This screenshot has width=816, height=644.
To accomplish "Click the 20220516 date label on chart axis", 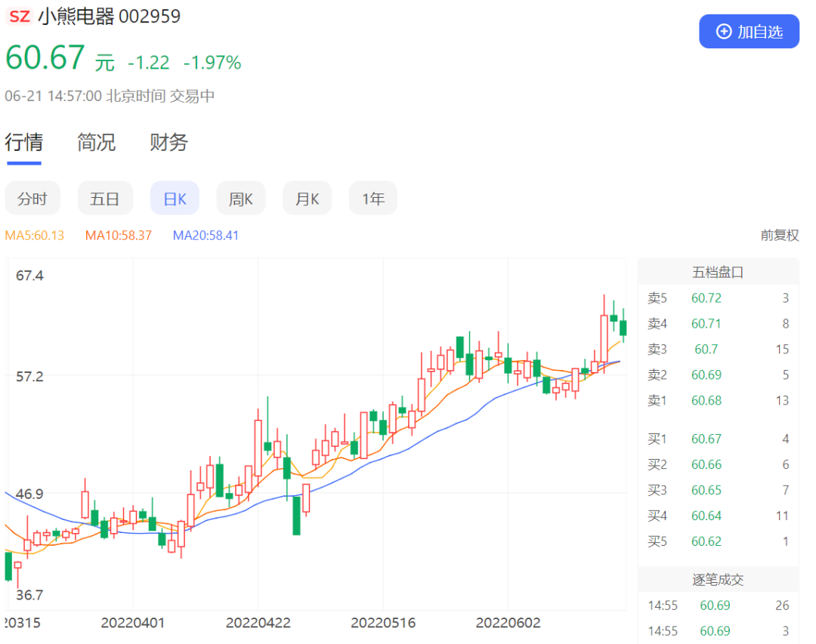I will click(x=383, y=623).
